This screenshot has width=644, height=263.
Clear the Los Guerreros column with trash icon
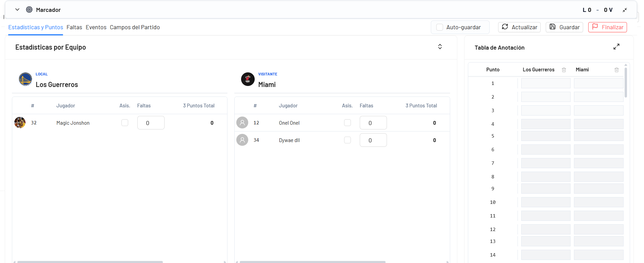(x=564, y=70)
